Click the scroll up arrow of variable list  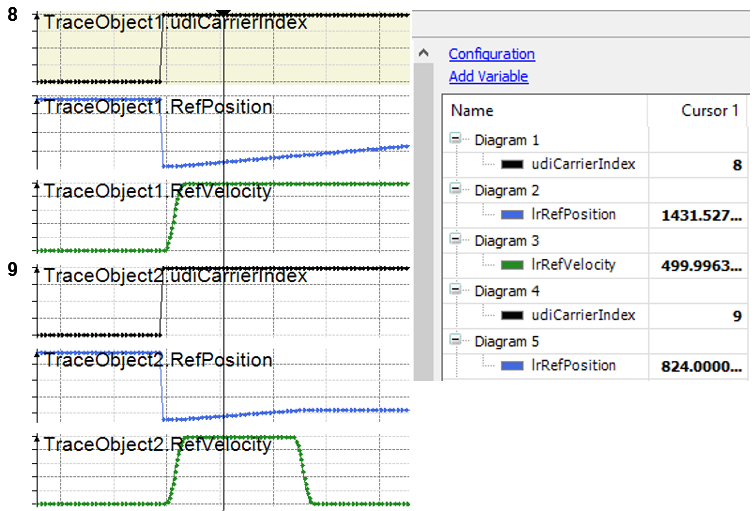[424, 54]
